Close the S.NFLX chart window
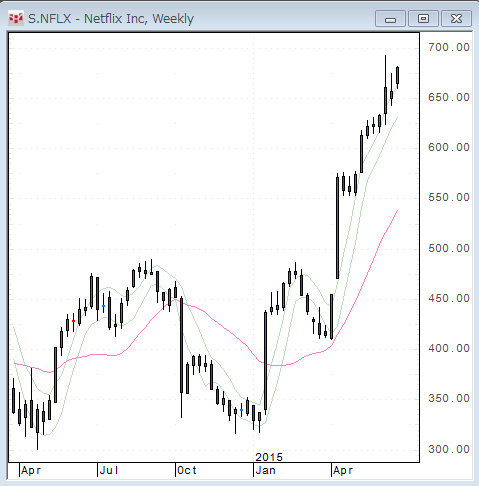Image resolution: width=479 pixels, height=486 pixels. pos(456,19)
